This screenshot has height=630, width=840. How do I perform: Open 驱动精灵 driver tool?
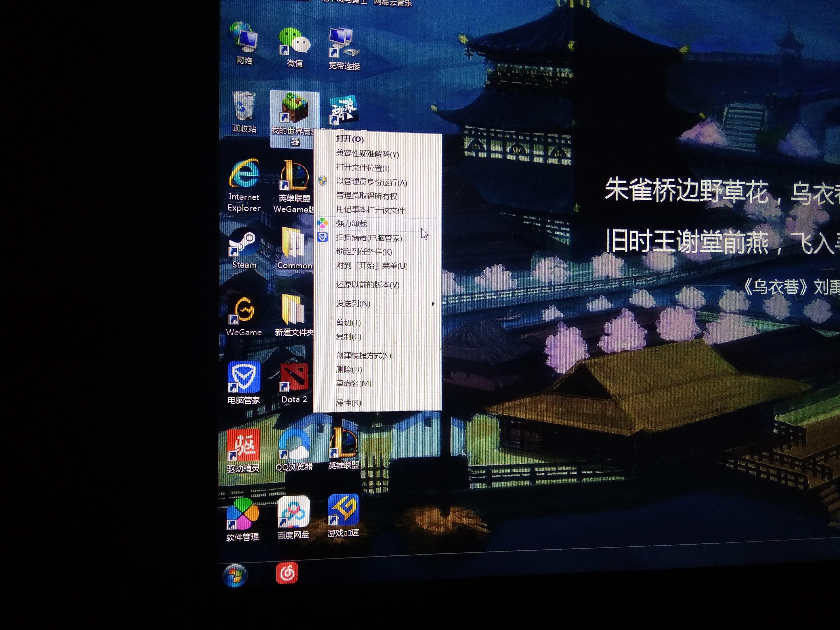coord(243,451)
